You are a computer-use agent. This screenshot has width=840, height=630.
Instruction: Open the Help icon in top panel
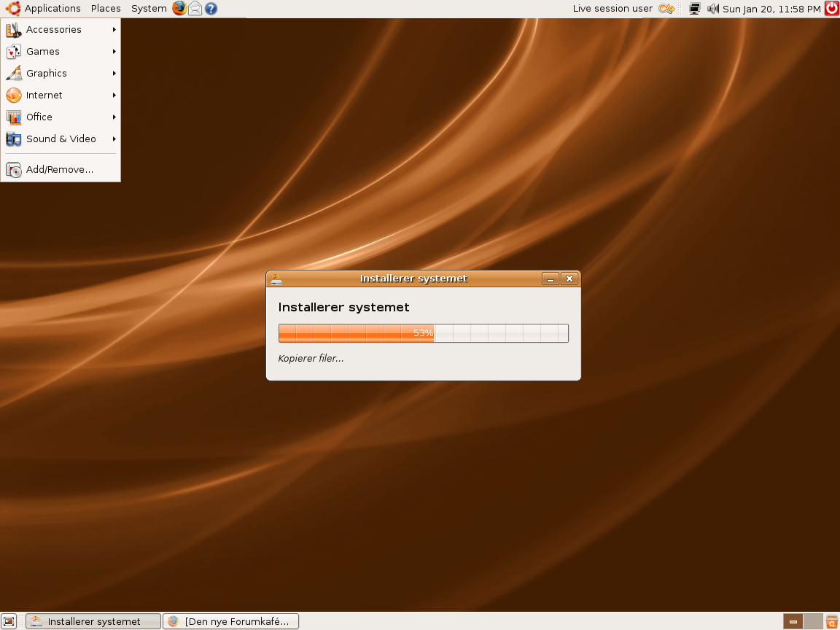(211, 9)
